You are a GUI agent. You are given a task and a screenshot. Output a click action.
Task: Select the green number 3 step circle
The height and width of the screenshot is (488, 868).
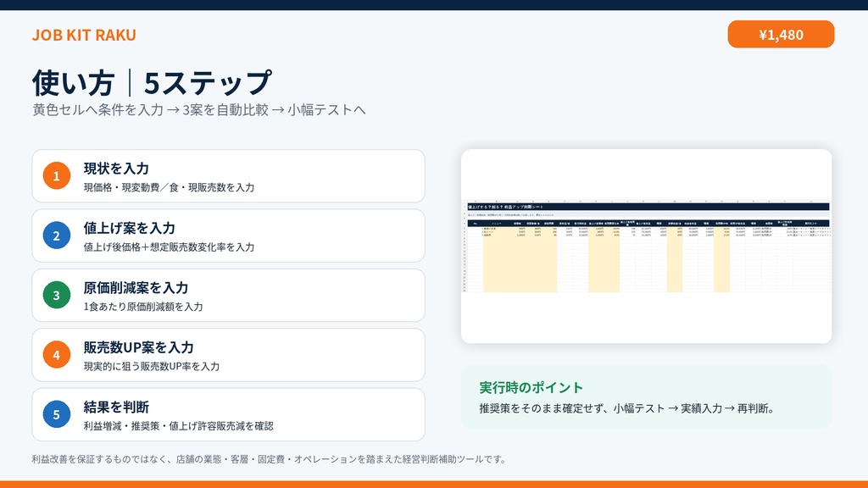pos(57,296)
